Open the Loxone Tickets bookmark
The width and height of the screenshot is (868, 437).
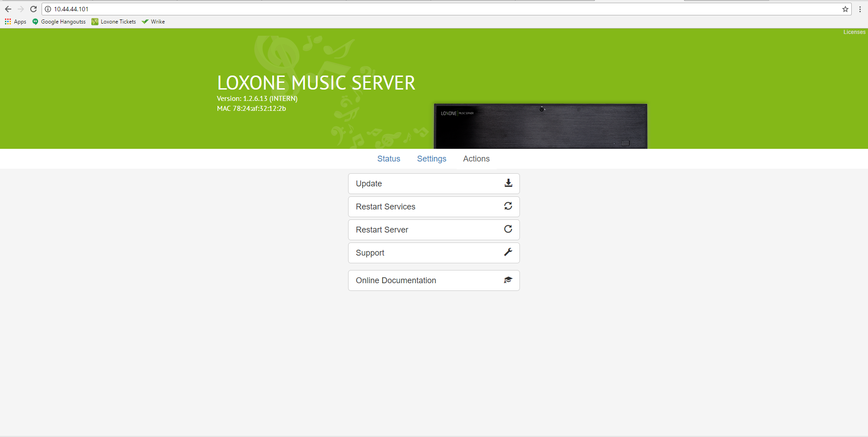113,22
